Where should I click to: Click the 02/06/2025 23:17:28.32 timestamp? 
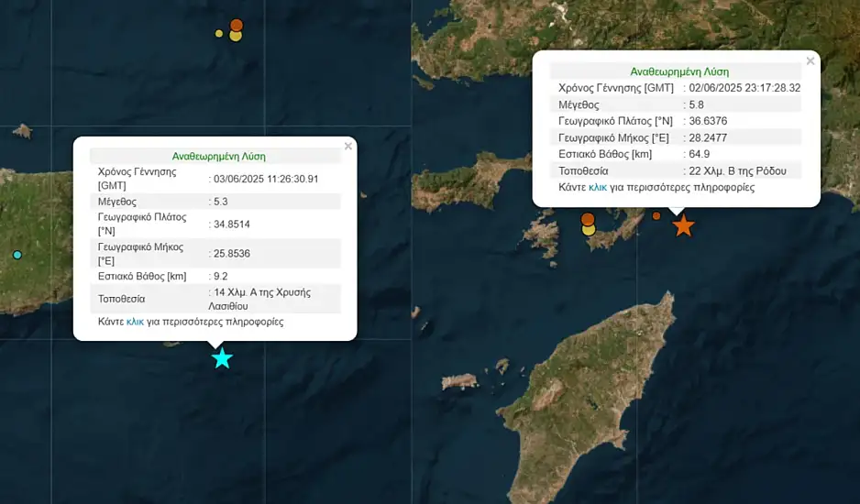point(745,88)
